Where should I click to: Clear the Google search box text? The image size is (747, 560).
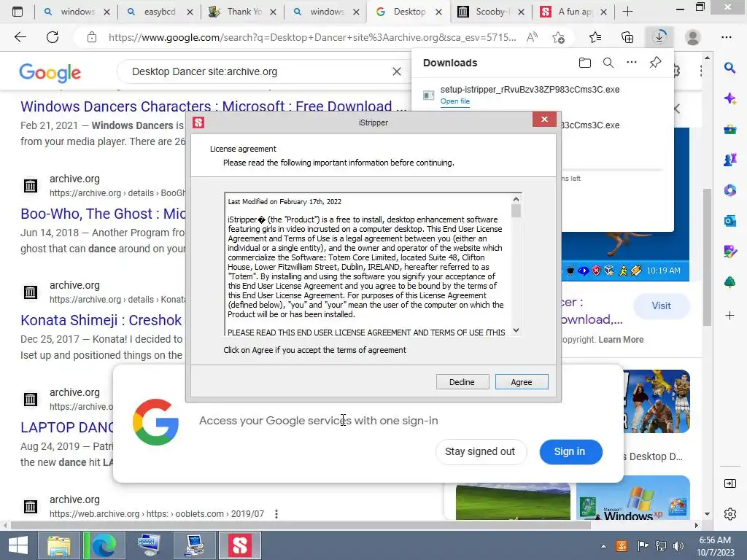396,71
